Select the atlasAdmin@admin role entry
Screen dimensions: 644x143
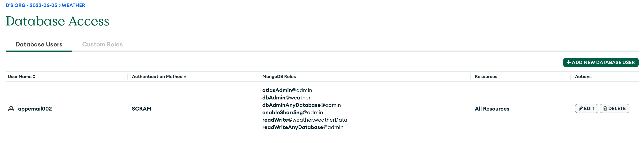tap(287, 90)
